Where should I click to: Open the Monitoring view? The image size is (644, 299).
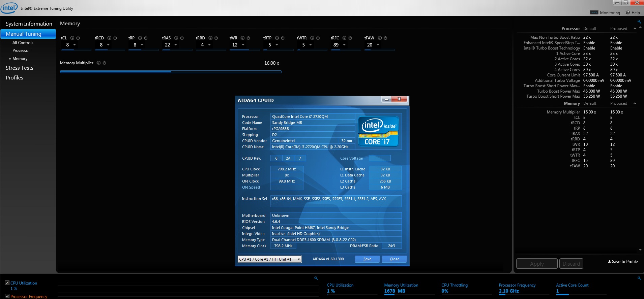(x=605, y=13)
